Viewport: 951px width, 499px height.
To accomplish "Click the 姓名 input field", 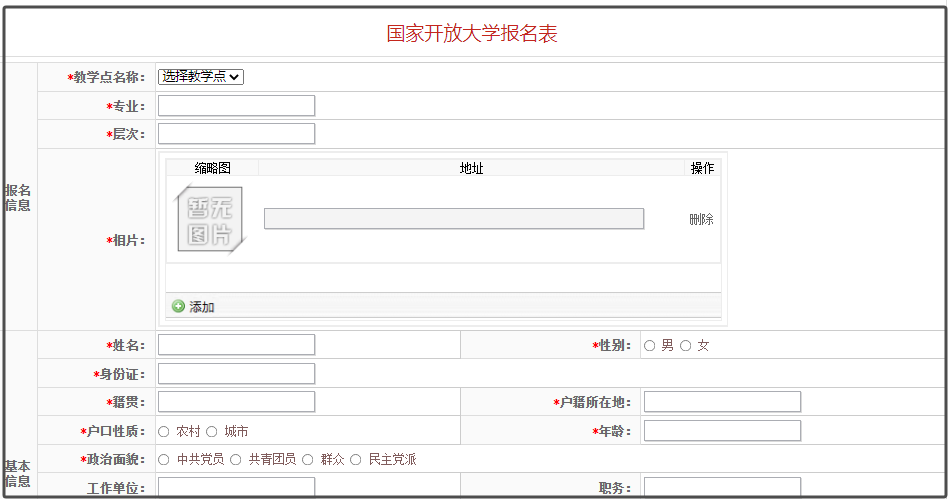I will pyautogui.click(x=237, y=344).
